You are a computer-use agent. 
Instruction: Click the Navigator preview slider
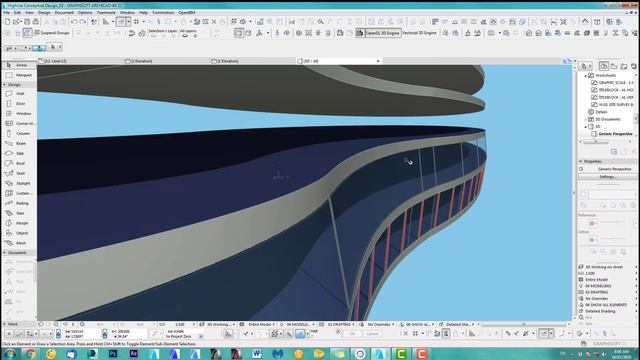click(596, 142)
